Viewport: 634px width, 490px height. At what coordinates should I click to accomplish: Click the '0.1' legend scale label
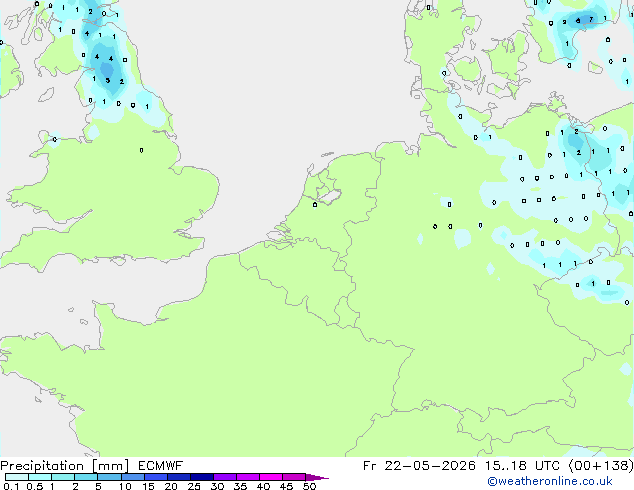11,486
